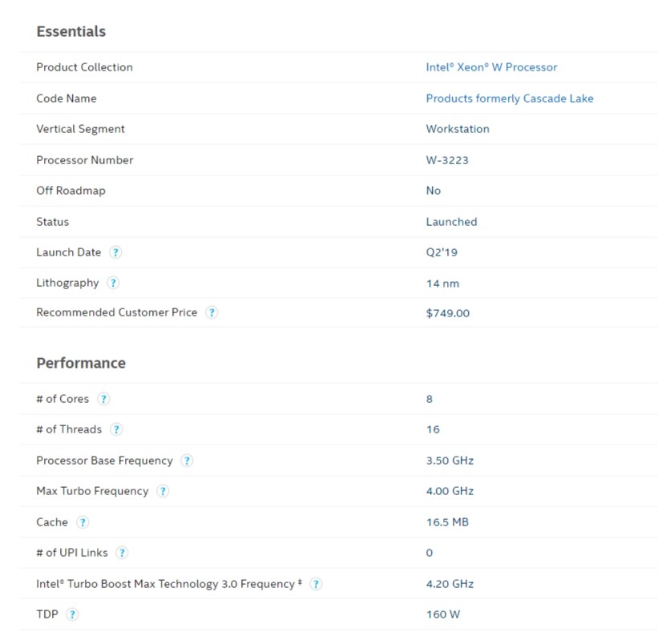The width and height of the screenshot is (658, 644).
Task: Click the # of Threads help icon
Action: pos(116,429)
